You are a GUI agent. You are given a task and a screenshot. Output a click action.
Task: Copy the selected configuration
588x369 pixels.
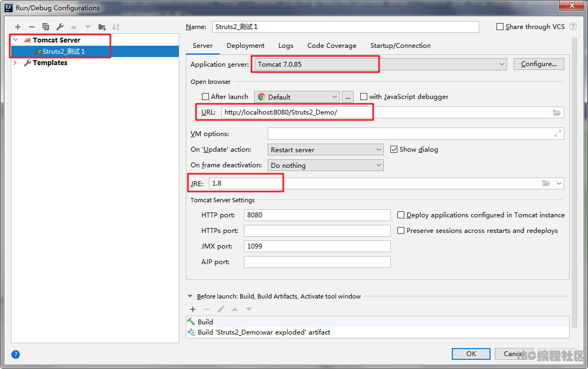(x=46, y=27)
